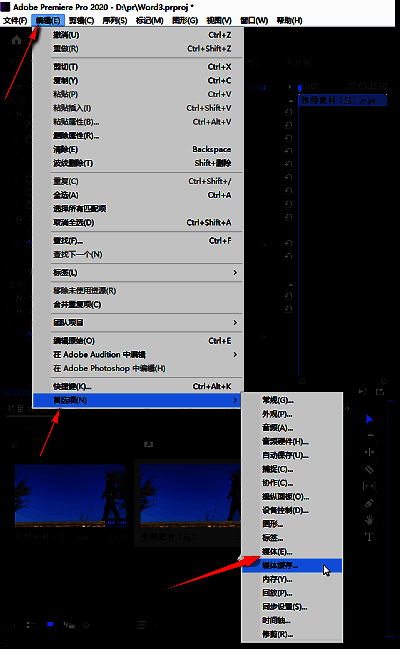
Task: Choose 重做(R) in Edit menu
Action: point(138,49)
